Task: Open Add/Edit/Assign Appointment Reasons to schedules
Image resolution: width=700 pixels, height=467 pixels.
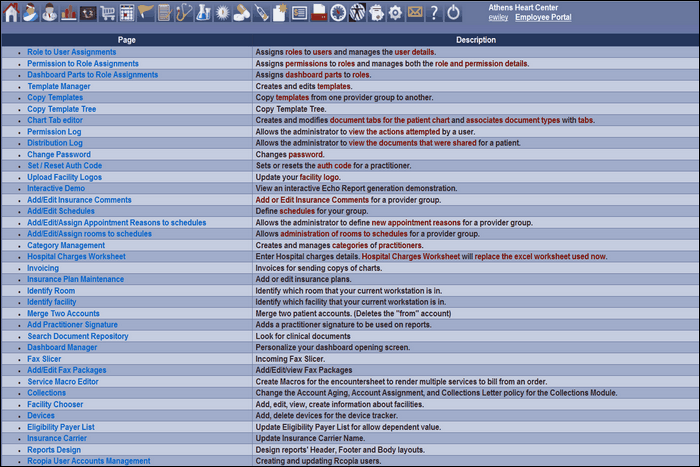Action: point(117,223)
